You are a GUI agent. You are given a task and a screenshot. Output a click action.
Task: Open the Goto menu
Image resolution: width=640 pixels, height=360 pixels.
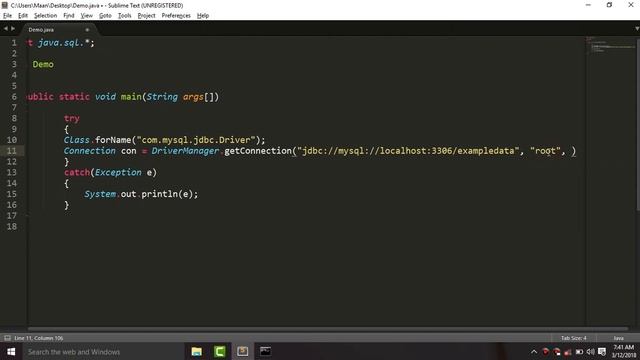pyautogui.click(x=105, y=16)
